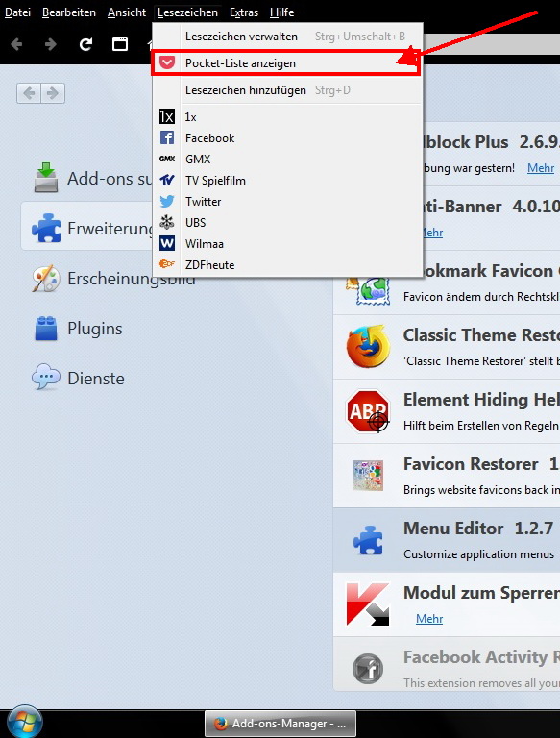Choose Lesezeichen hinzufügen entry
Screen dimensions: 560x738
click(287, 90)
